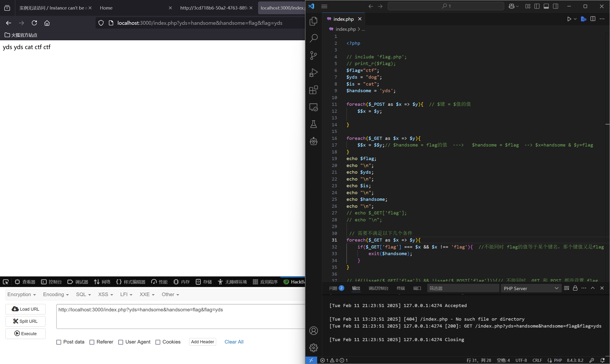The image size is (610, 364).
Task: Click the browser reload button
Action: [34, 23]
